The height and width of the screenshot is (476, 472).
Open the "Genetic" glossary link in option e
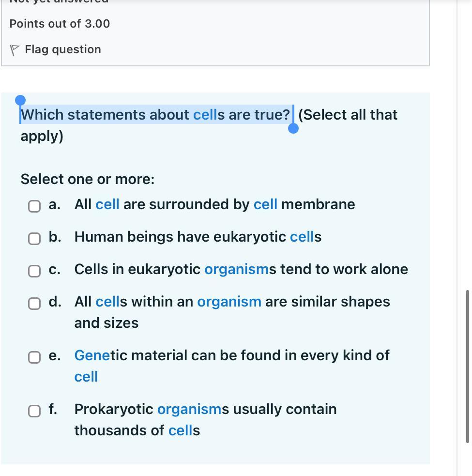point(92,355)
